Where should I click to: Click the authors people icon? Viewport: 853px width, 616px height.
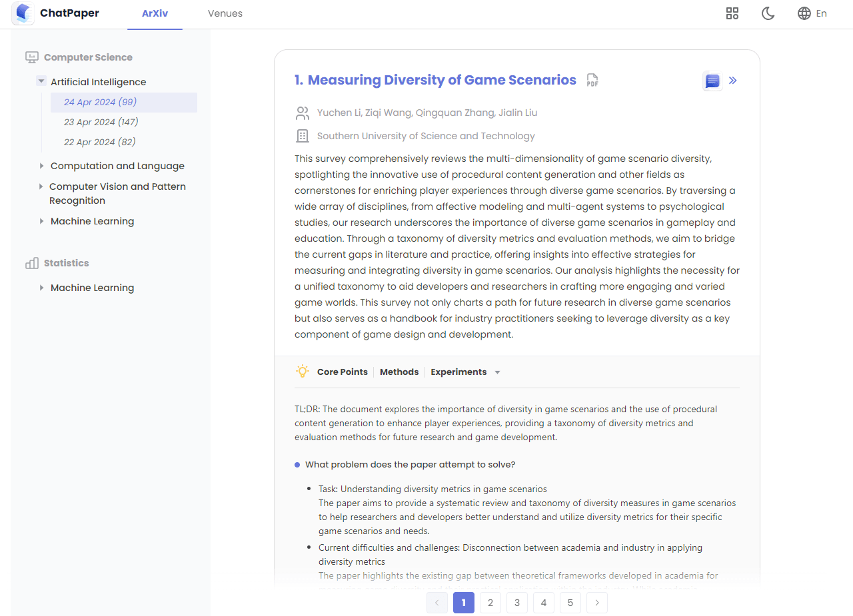[x=303, y=113]
